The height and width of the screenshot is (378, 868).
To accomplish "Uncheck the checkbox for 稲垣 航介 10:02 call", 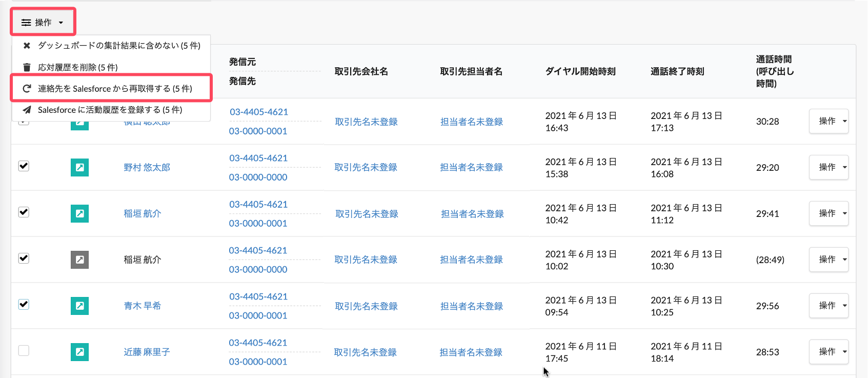I will [24, 258].
